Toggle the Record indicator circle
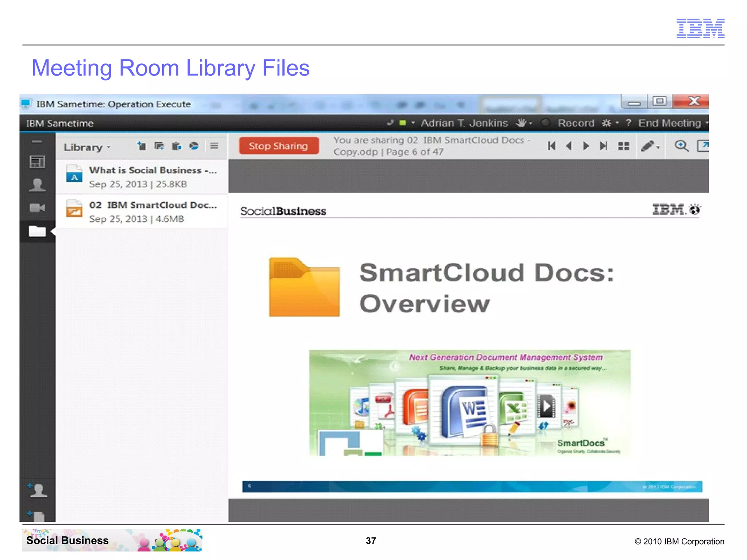The image size is (747, 560). 546,123
